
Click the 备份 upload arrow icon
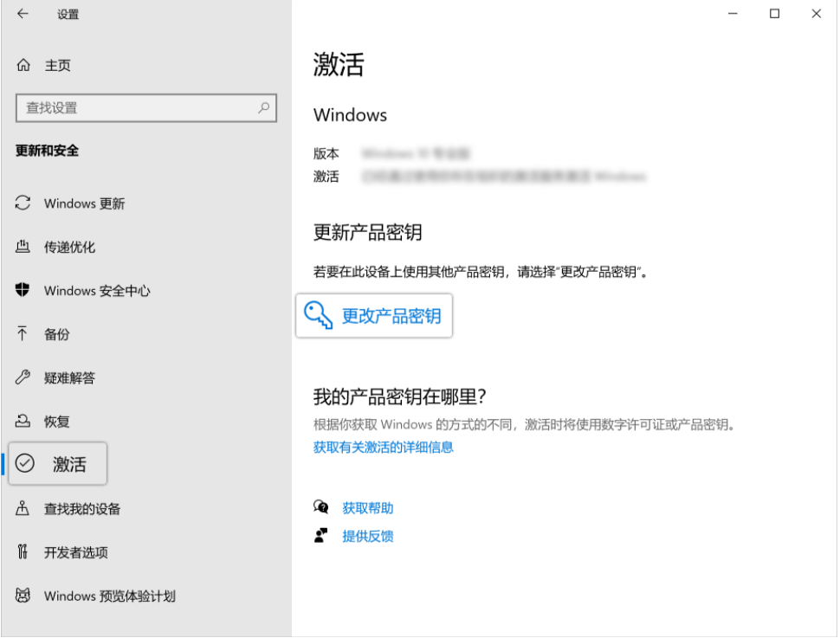coord(22,333)
